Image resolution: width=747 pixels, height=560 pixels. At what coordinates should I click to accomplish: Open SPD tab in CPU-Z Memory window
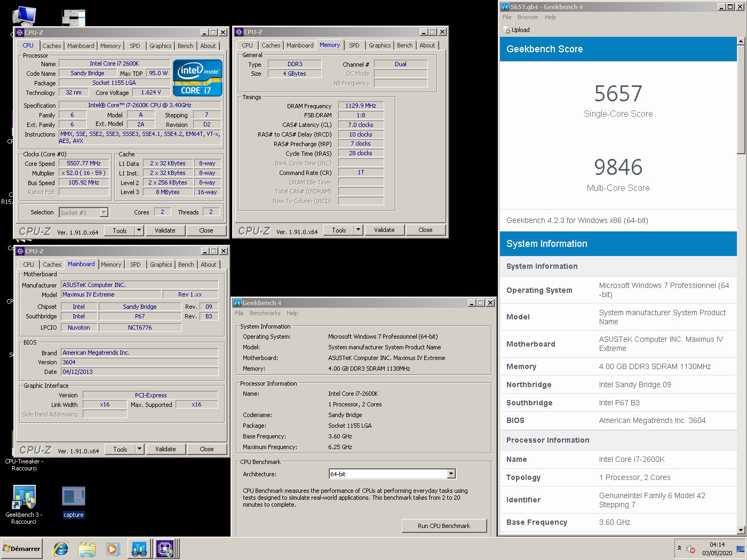(354, 45)
